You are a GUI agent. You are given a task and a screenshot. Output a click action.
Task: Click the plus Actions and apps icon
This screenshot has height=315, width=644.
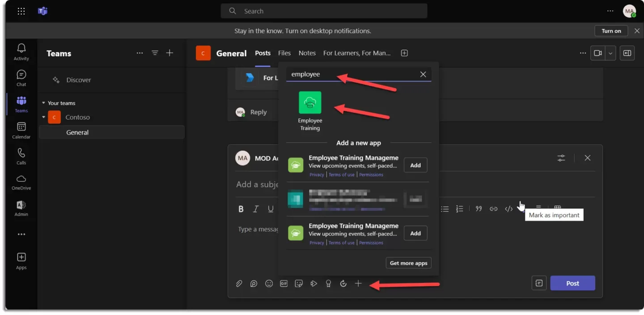point(358,283)
